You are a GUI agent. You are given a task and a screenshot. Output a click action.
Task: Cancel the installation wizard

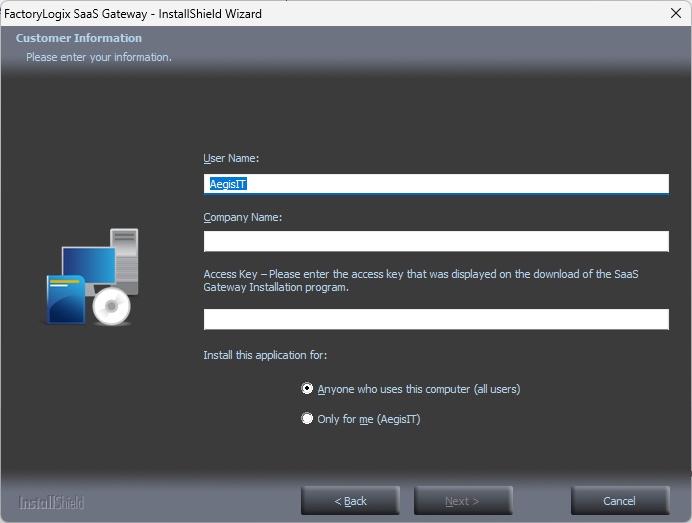(620, 501)
